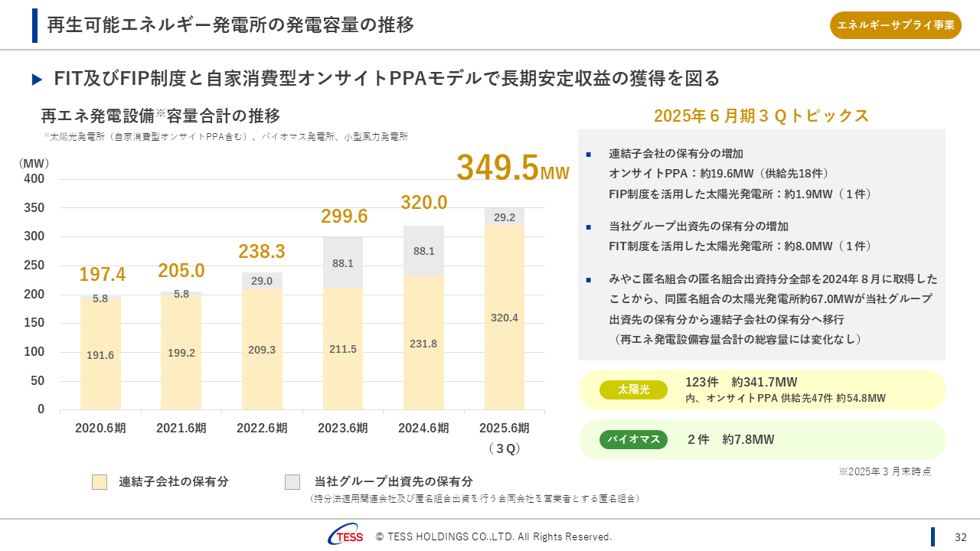Click the gray legend swatch for 当社グループ出資先の保有分
Screen dimensions: 980x551
click(x=292, y=482)
